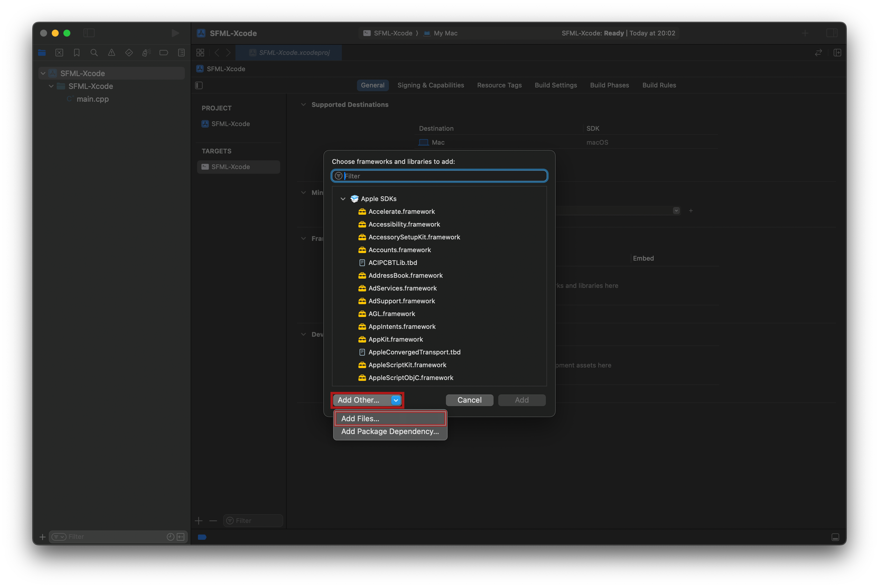Choose Add Files... from the popup menu
This screenshot has height=588, width=879.
(x=390, y=419)
